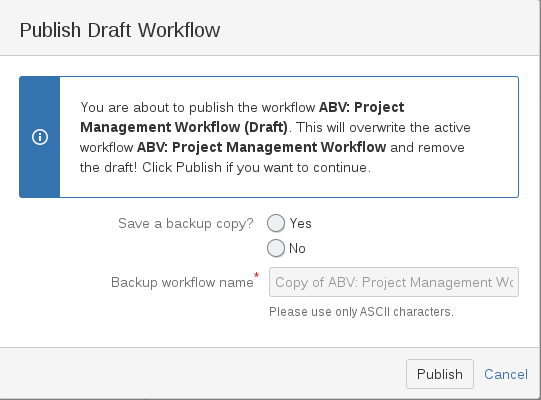Click the 'Publish Draft Workflow' dialog title
Viewport: 541px width, 400px height.
pos(120,30)
